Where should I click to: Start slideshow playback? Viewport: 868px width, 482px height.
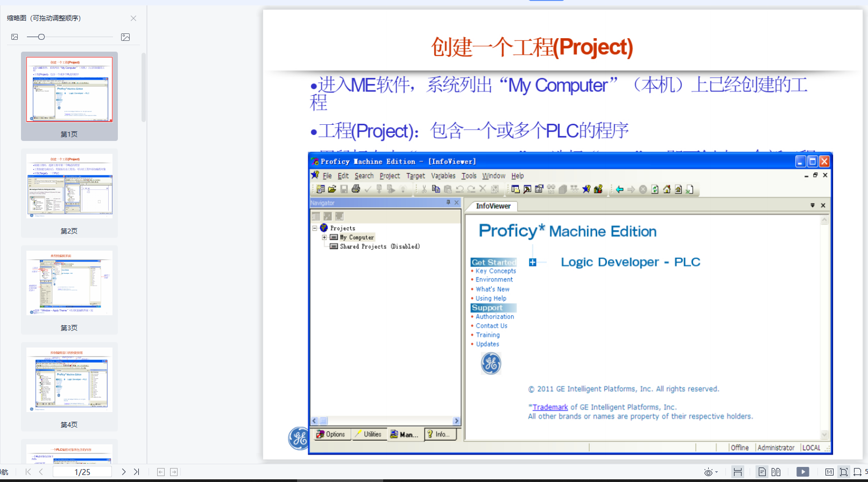803,472
